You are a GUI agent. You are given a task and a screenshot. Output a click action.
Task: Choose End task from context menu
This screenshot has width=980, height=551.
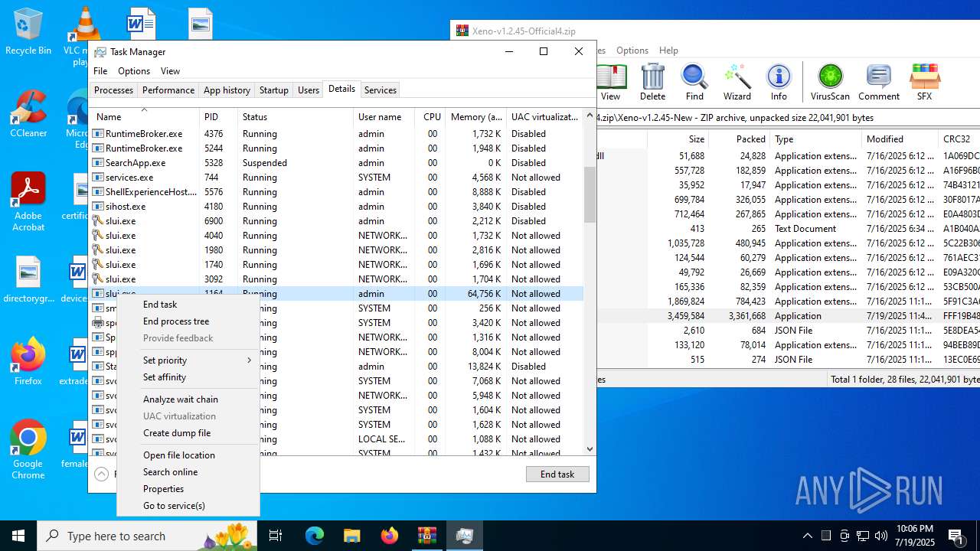[x=188, y=305]
